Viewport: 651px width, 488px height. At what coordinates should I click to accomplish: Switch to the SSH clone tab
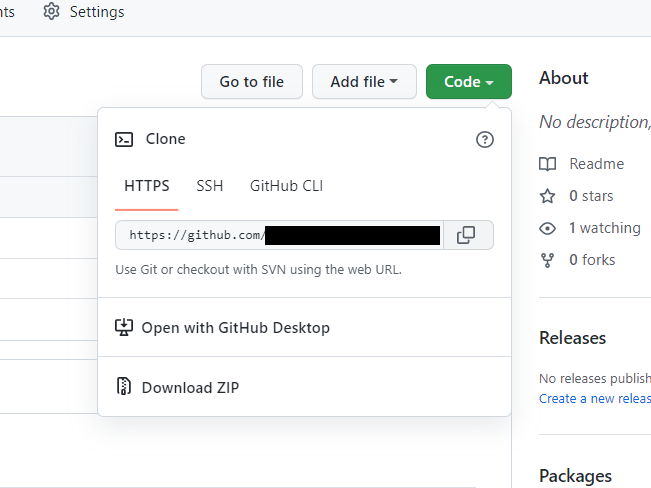coord(210,186)
